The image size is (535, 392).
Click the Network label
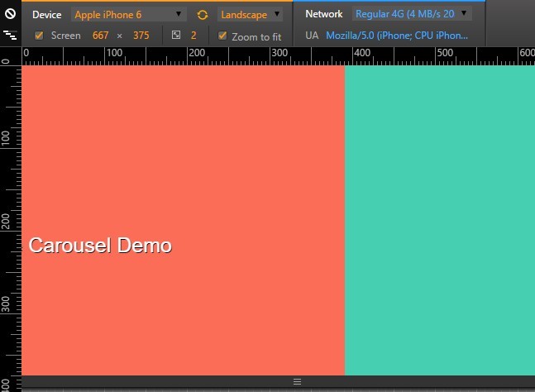point(324,14)
